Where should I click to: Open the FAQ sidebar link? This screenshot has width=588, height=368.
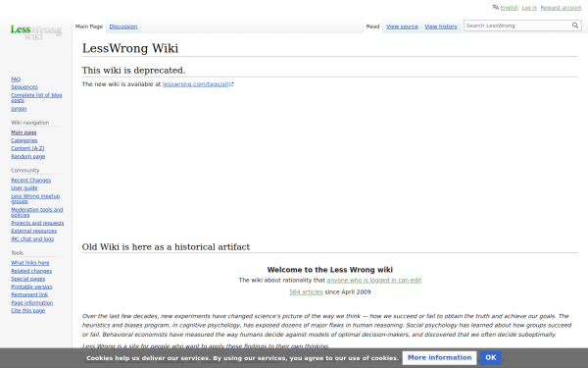[16, 79]
